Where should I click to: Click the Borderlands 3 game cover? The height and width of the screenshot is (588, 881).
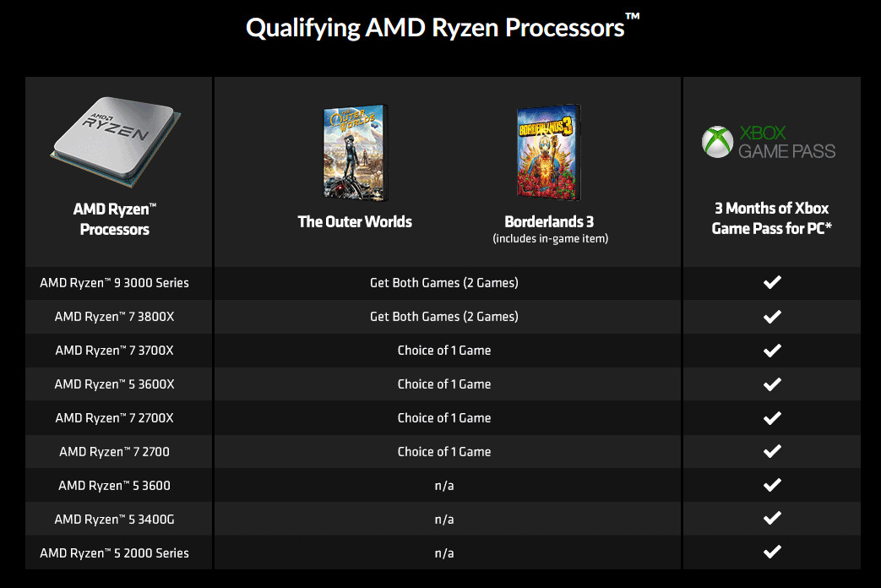click(x=549, y=152)
